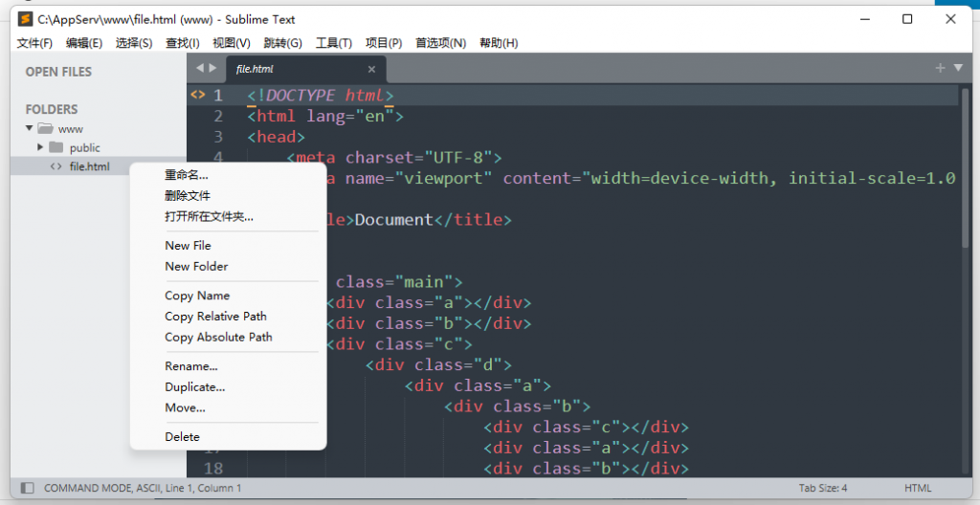Expand the public folder arrow

pyautogui.click(x=40, y=147)
